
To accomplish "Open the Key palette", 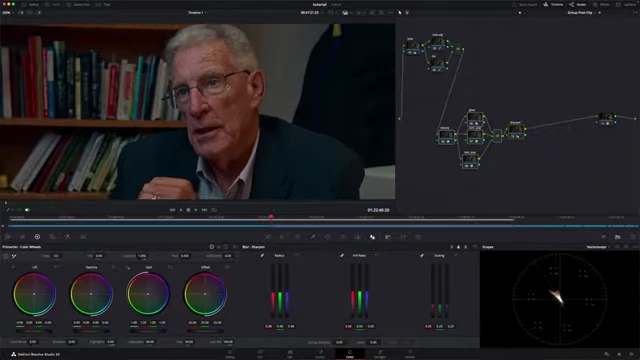I will tap(388, 237).
